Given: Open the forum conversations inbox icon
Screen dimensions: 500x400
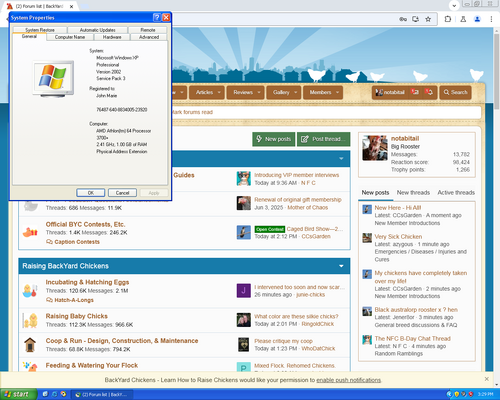Looking at the screenshot, I should 415,92.
